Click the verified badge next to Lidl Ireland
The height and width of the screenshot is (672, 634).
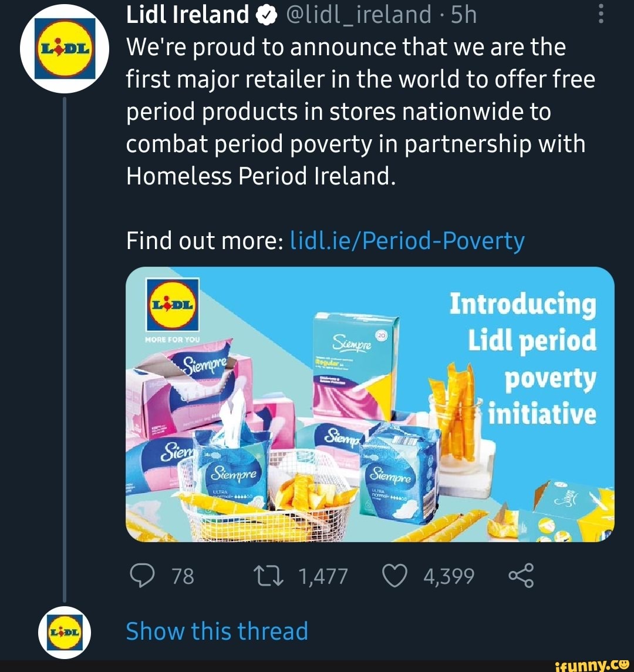[266, 13]
